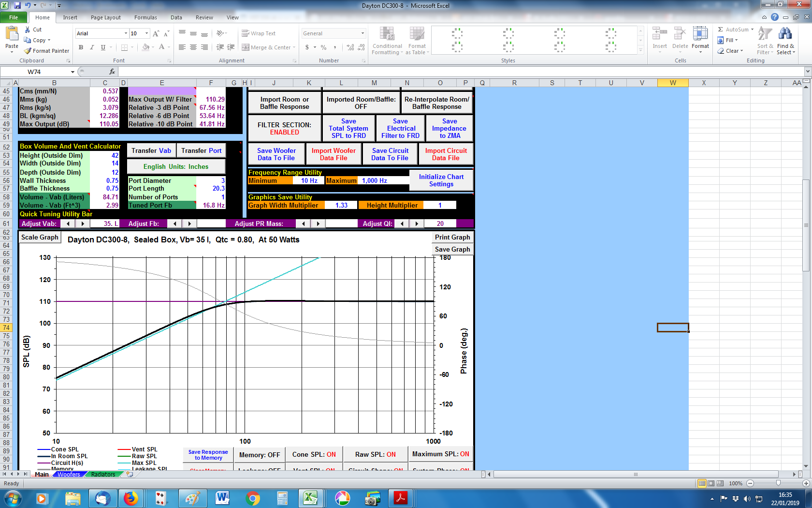
Task: Click column header W
Action: (673, 83)
